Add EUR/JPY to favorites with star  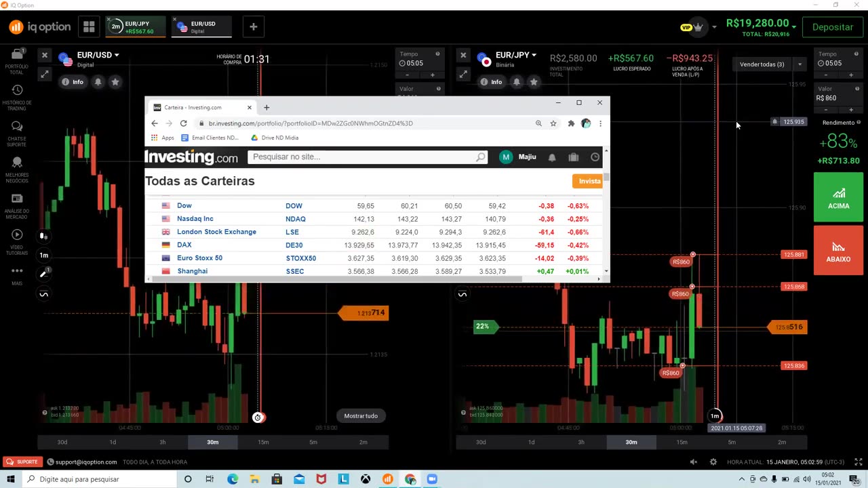pos(534,82)
